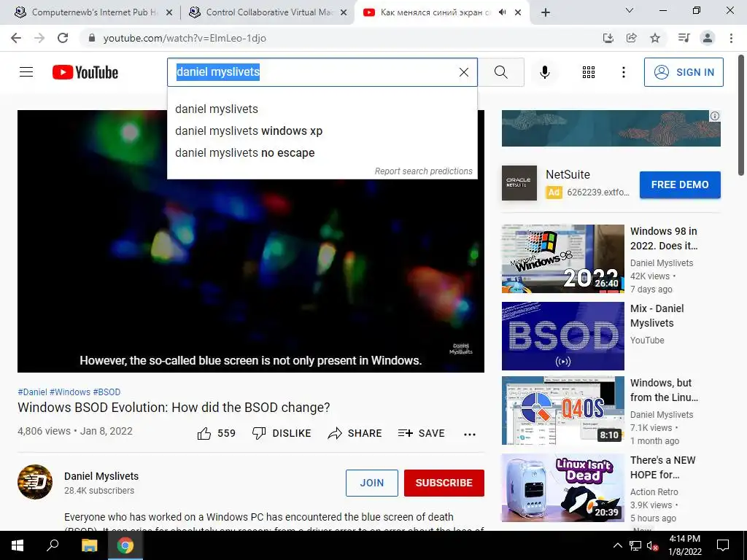747x560 pixels.
Task: Open YouTube settings three-dot menu
Action: click(623, 72)
